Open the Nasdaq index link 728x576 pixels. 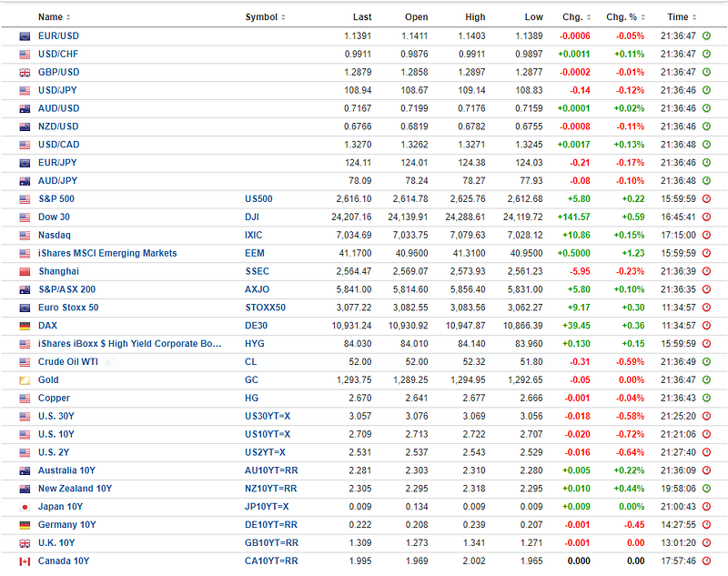[x=55, y=236]
